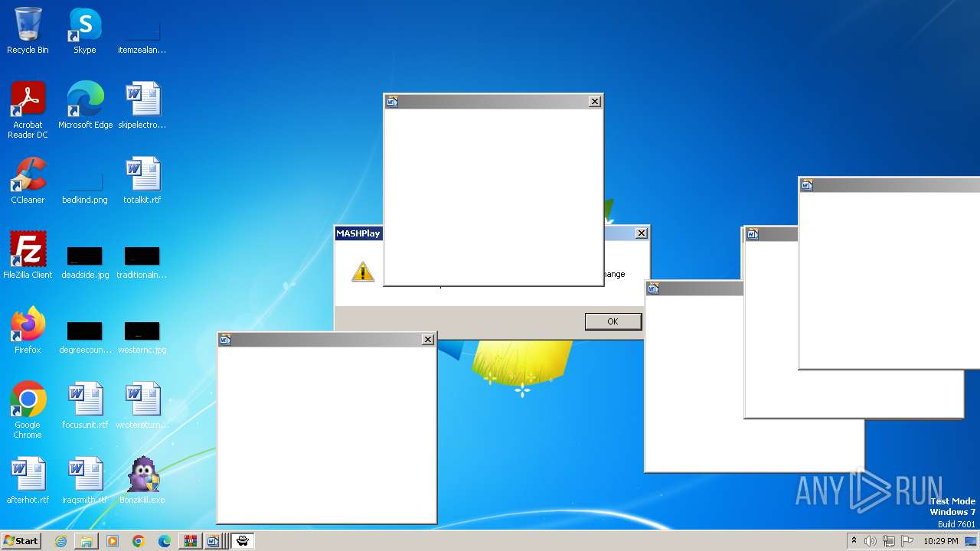Select the skipelectro document icon
Viewport: 980px width, 551px height.
142,105
